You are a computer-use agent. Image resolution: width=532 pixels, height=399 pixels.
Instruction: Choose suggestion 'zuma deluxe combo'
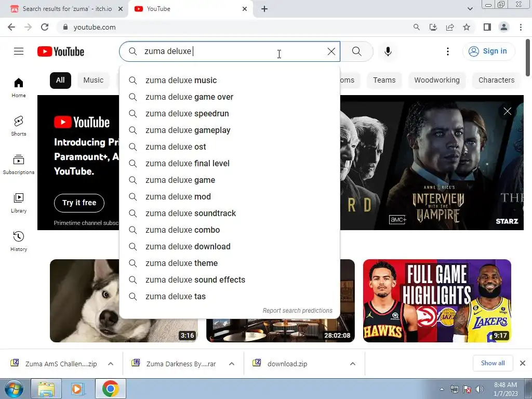(x=230, y=230)
